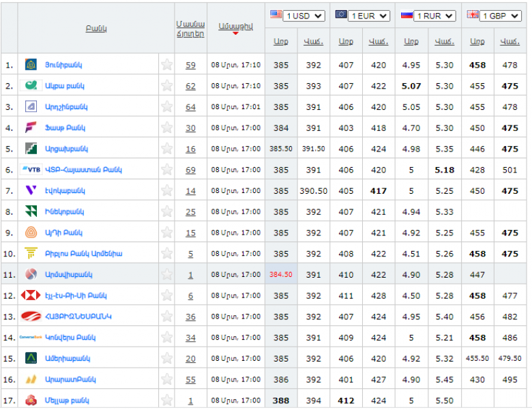Screen dimensions: 532x410
Task: Click the Էվոկաբանկ logo icon
Action: tap(31, 190)
